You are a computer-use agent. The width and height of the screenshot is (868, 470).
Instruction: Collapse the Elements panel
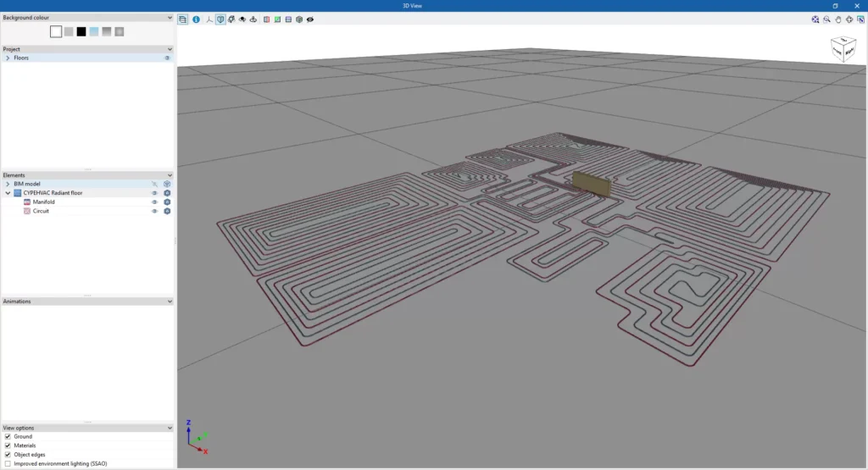tap(170, 175)
